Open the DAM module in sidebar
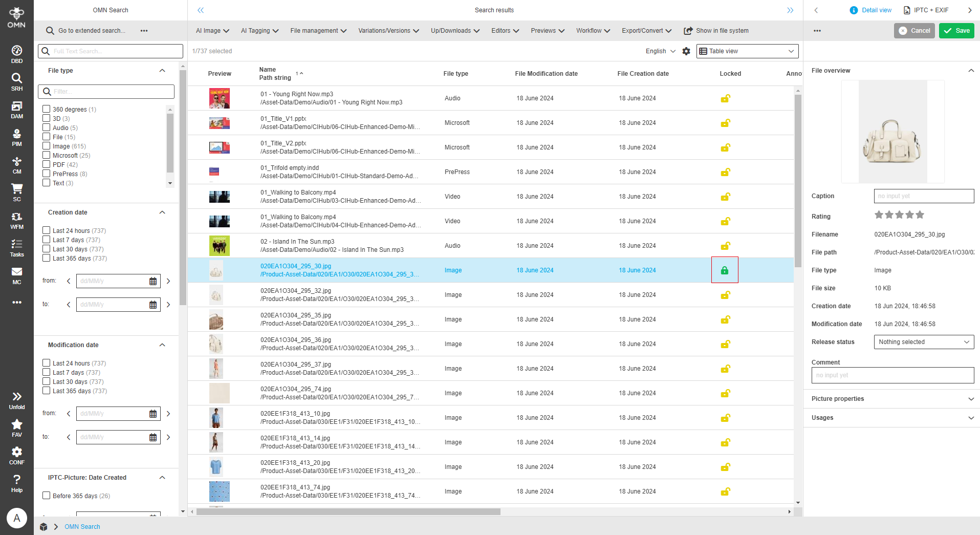Viewport: 980px width, 535px height. (x=17, y=110)
